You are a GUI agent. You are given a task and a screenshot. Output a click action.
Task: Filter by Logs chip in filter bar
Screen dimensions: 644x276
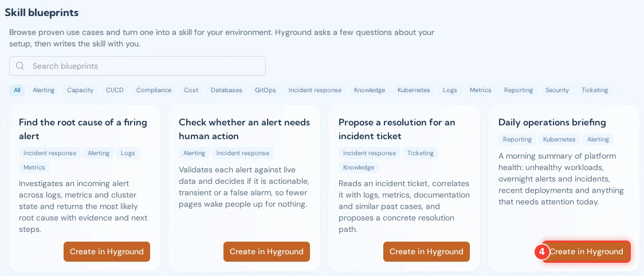click(x=450, y=90)
